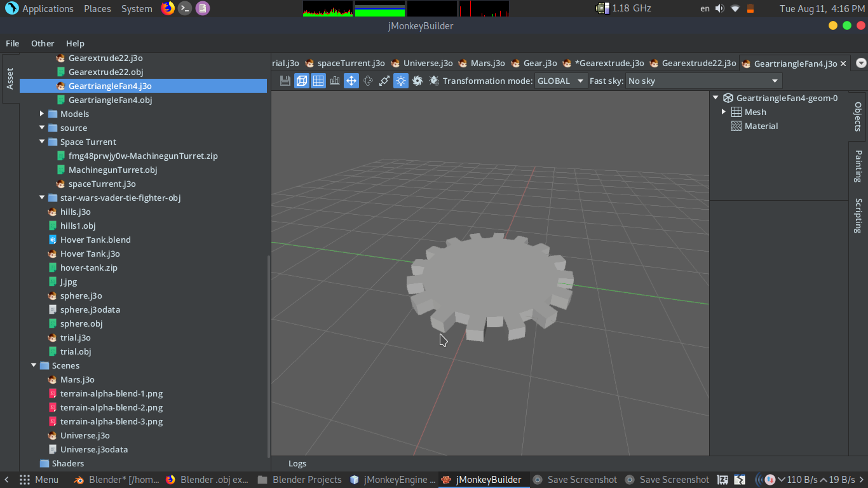This screenshot has width=868, height=488.
Task: Switch to Blender window in taskbar
Action: (x=117, y=480)
